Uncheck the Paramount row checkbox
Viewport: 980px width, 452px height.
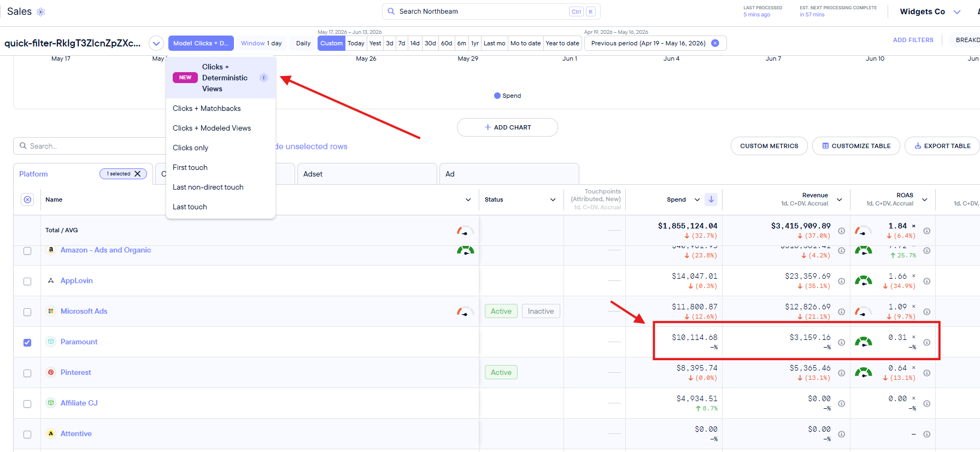[27, 343]
